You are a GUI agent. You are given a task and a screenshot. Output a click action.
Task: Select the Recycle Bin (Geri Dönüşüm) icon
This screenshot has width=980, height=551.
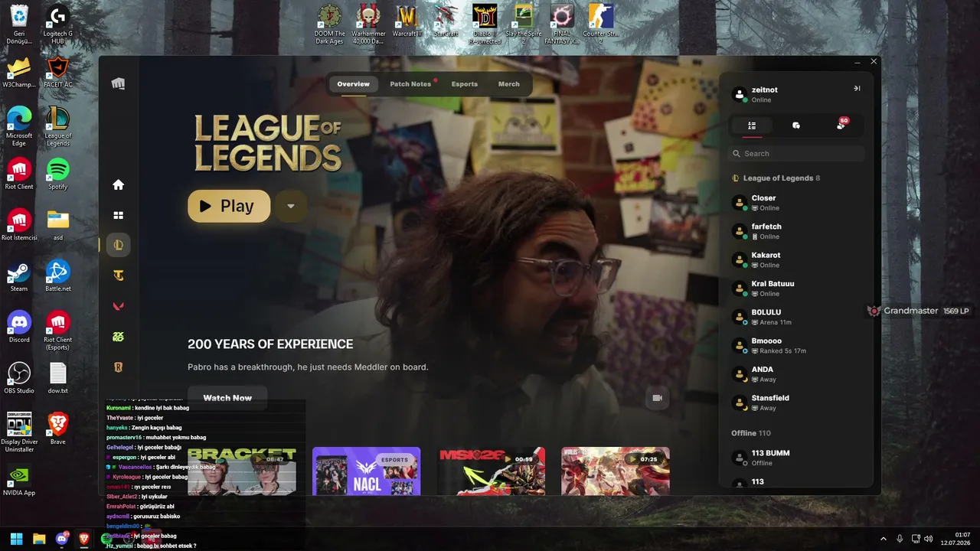[19, 25]
